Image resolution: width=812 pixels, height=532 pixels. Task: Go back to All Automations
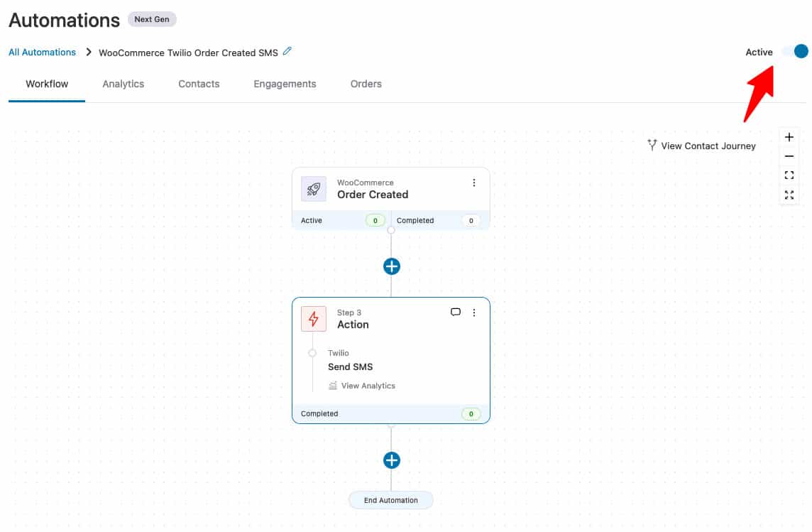click(42, 53)
